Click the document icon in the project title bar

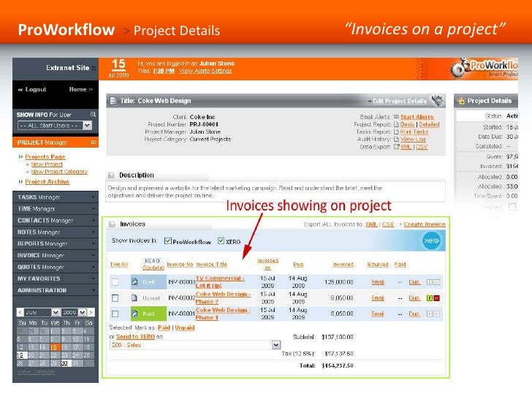(113, 101)
